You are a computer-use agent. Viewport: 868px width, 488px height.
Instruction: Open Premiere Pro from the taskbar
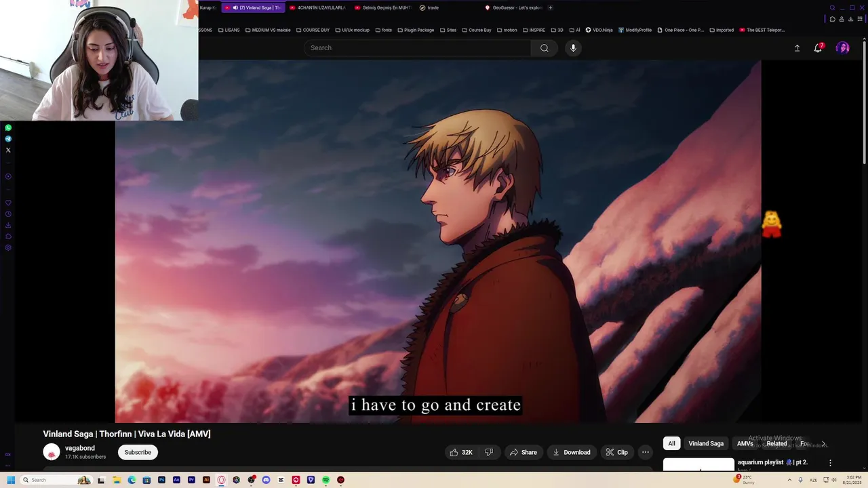pos(191,480)
